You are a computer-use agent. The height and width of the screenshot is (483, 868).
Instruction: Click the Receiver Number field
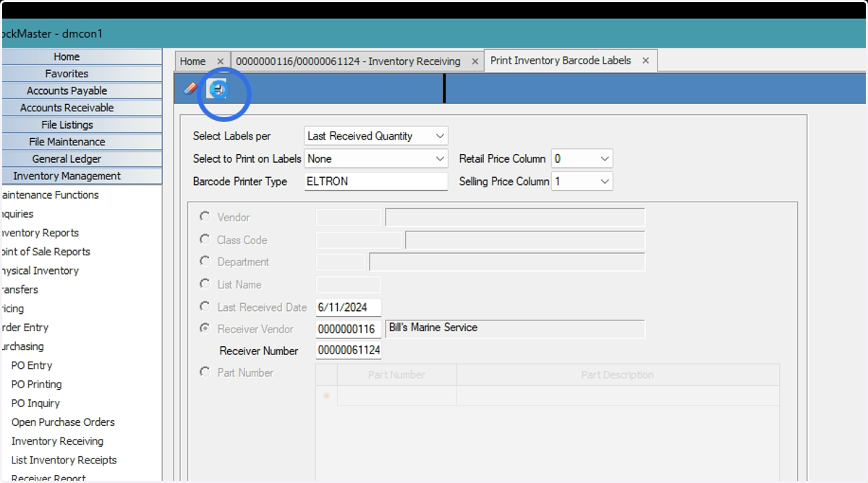349,351
